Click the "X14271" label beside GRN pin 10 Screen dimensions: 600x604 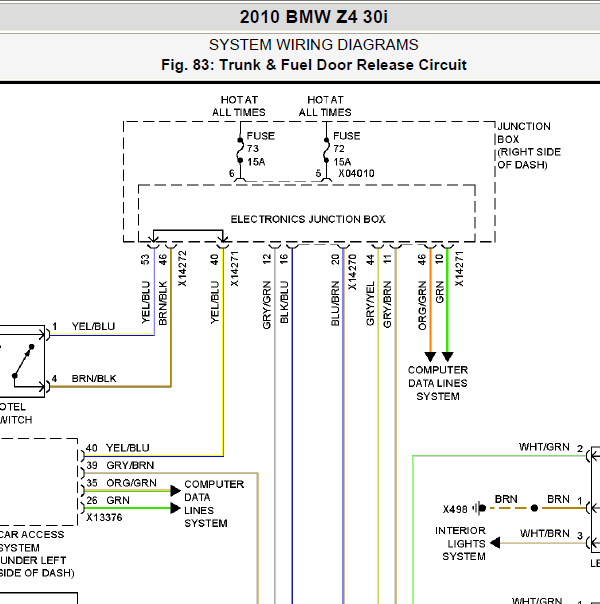click(459, 268)
